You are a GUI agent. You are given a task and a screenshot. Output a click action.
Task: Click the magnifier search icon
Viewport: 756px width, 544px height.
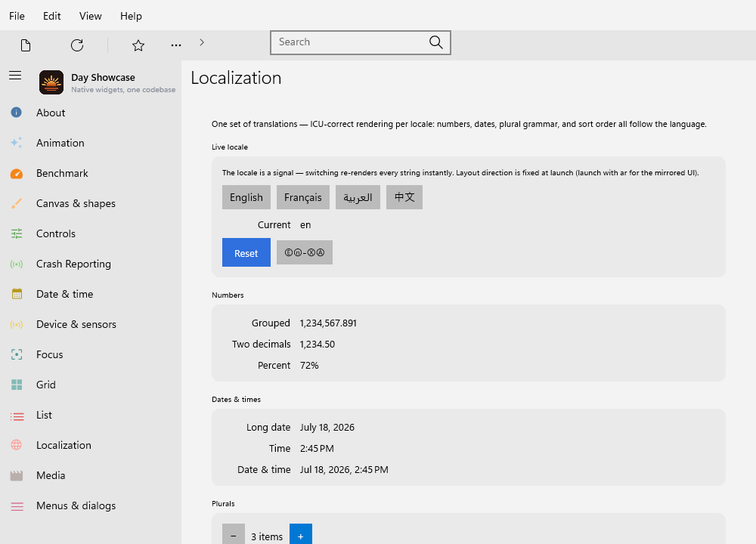436,42
